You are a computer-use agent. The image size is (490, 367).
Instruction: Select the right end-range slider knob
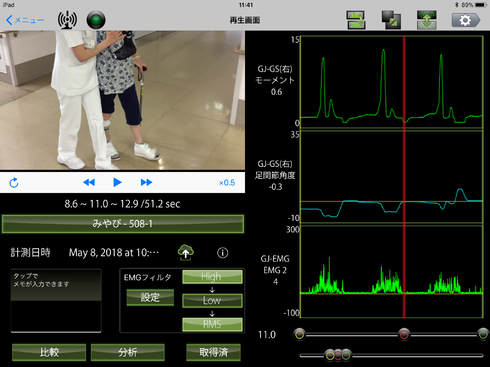[483, 334]
